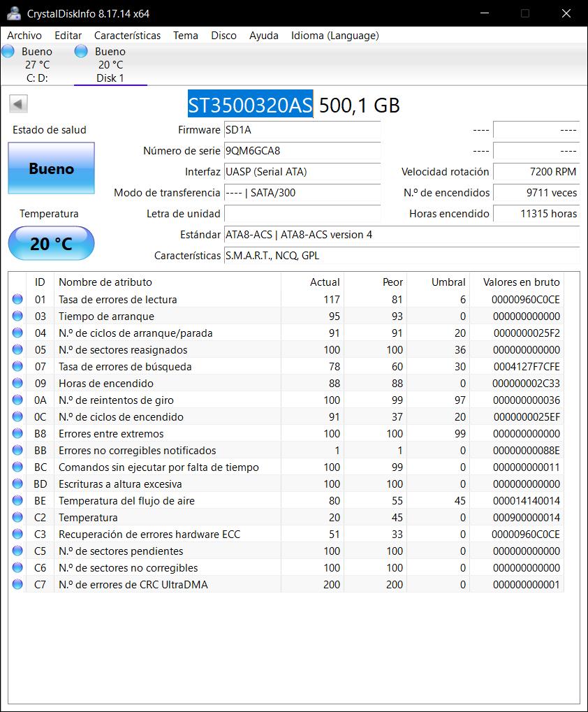Screen dimensions: 588x712
Task: Click the Peor column header
Action: pos(375,282)
